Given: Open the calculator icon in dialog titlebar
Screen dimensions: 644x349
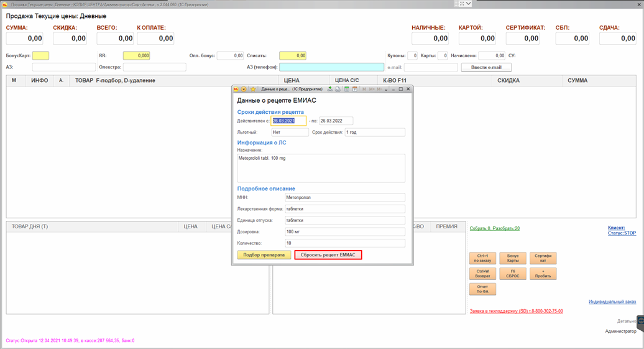Looking at the screenshot, I should tap(347, 90).
